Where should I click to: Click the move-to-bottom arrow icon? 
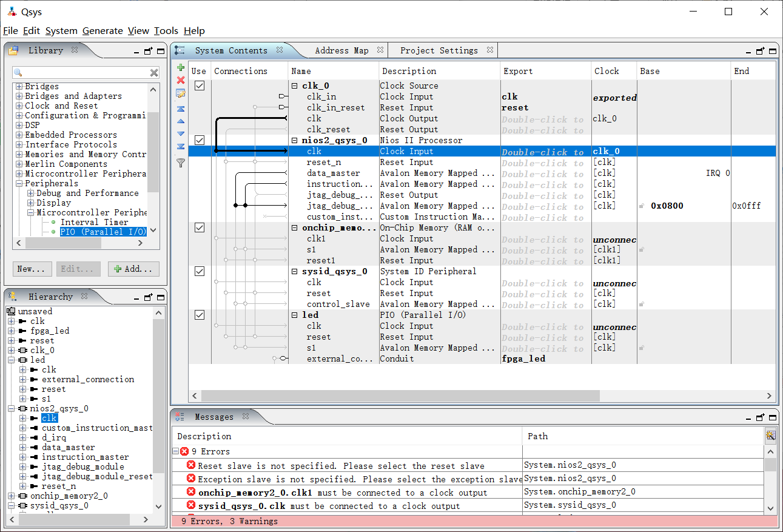click(x=180, y=146)
